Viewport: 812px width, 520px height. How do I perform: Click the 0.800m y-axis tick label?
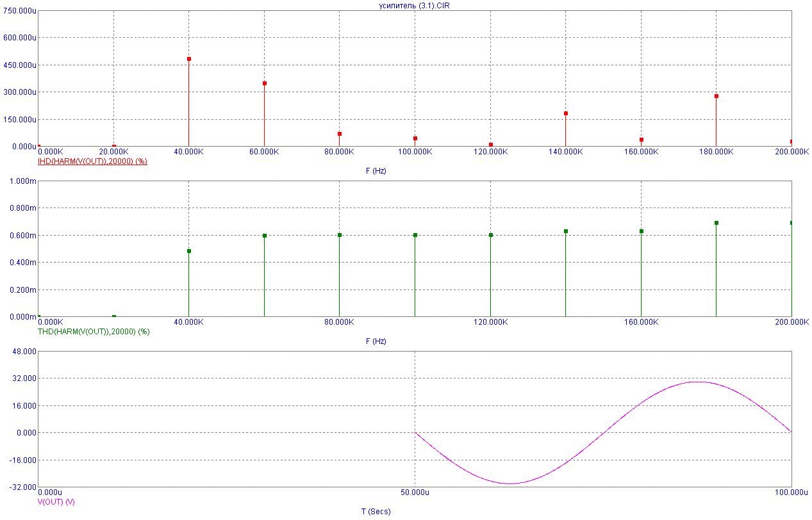pos(22,209)
